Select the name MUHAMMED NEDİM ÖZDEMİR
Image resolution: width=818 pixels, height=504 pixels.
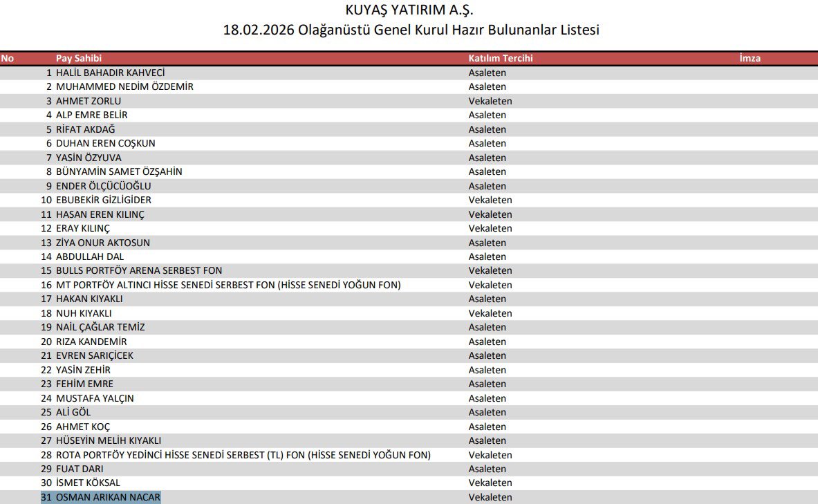point(124,86)
